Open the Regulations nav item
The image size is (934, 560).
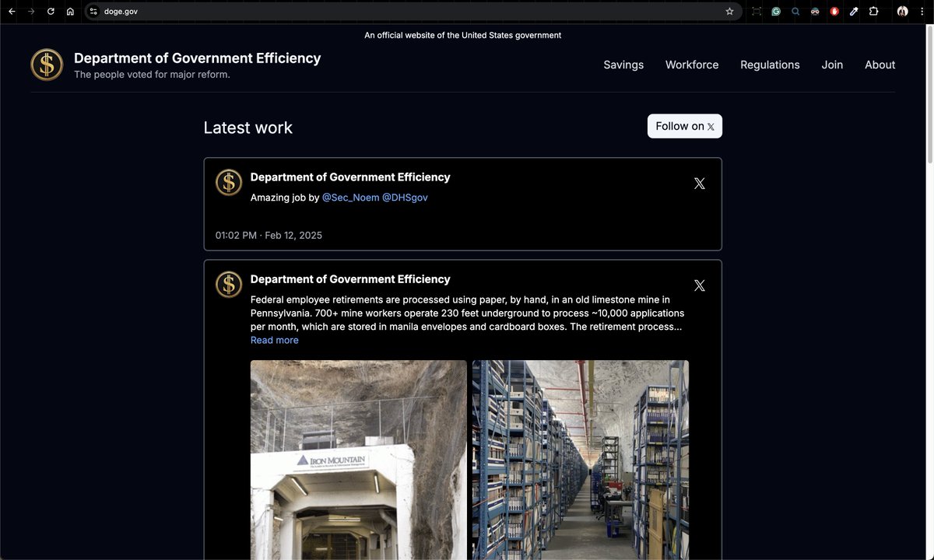click(770, 65)
